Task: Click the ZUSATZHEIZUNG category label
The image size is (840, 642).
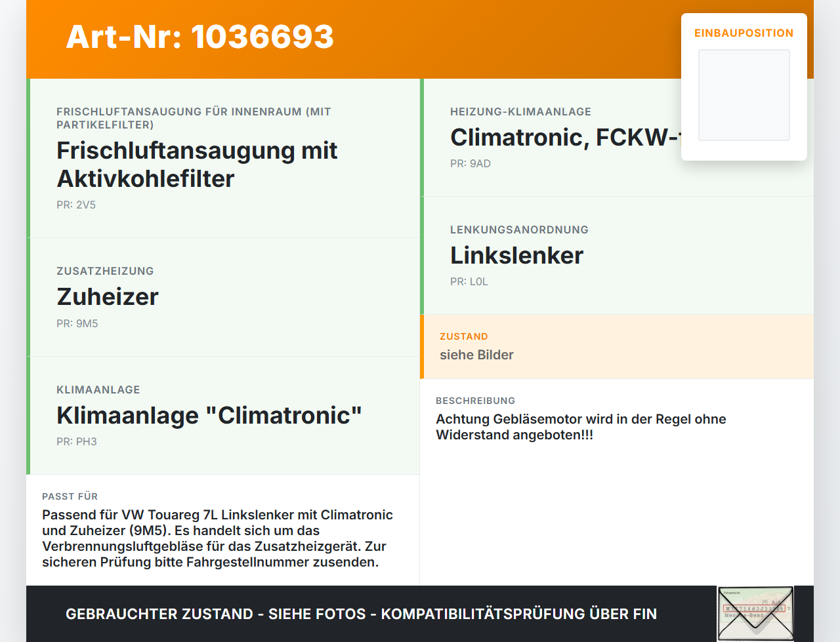Action: click(105, 271)
